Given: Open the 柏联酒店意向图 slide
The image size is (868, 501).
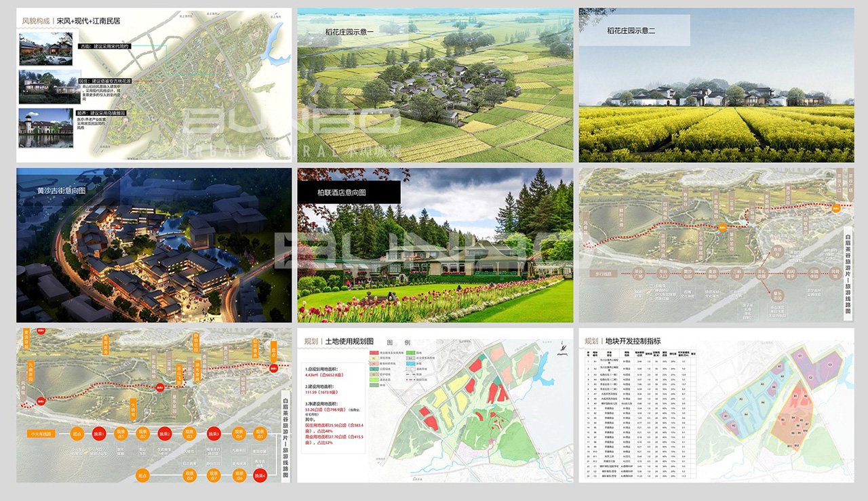Looking at the screenshot, I should tap(435, 245).
